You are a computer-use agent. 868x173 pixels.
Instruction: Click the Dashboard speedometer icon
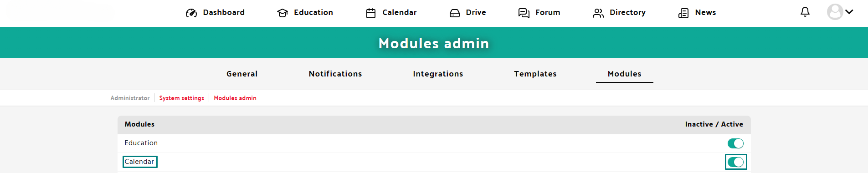(191, 13)
